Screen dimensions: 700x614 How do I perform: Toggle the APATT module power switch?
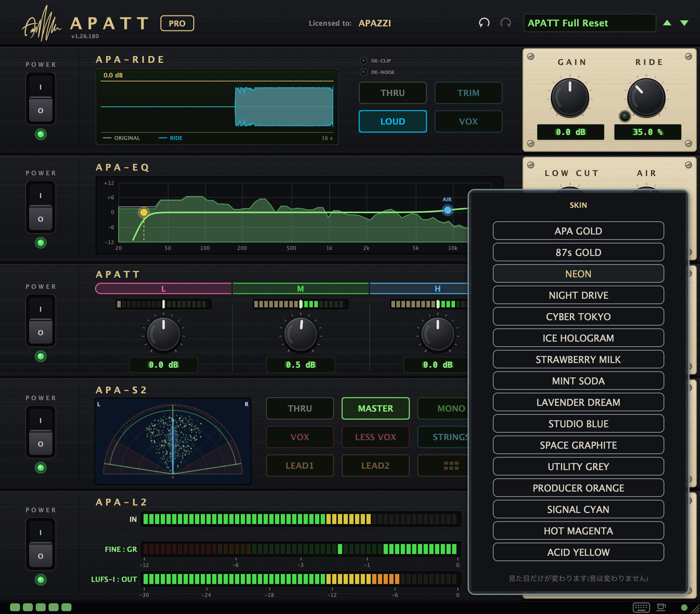pos(40,320)
